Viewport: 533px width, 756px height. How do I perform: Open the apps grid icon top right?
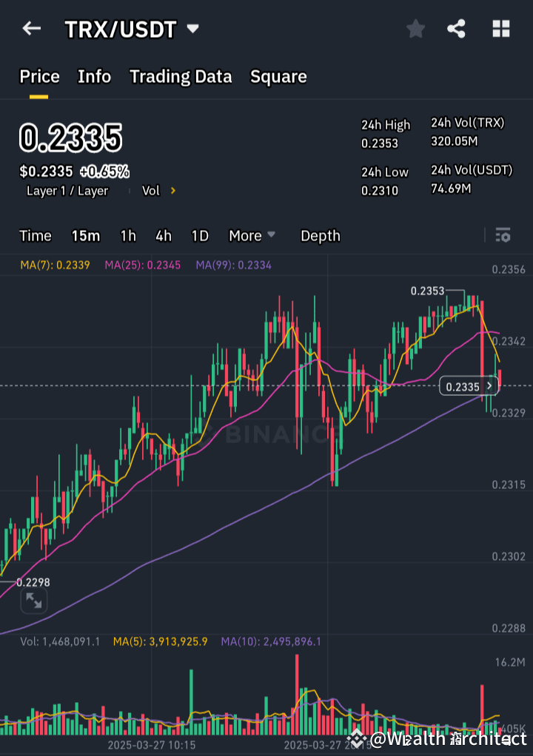coord(500,29)
